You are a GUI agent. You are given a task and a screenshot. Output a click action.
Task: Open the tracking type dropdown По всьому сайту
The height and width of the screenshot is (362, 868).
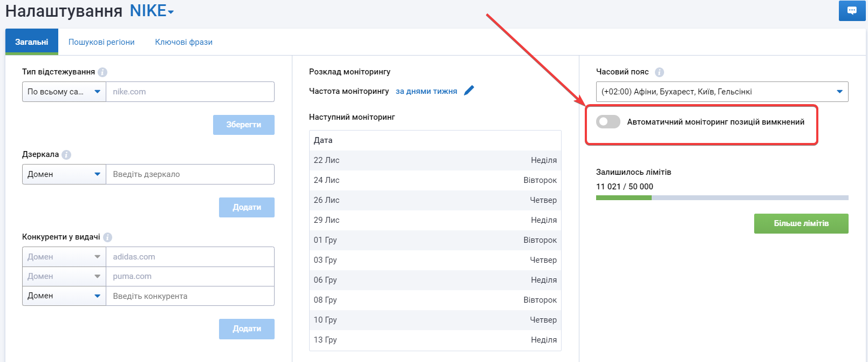tap(64, 92)
